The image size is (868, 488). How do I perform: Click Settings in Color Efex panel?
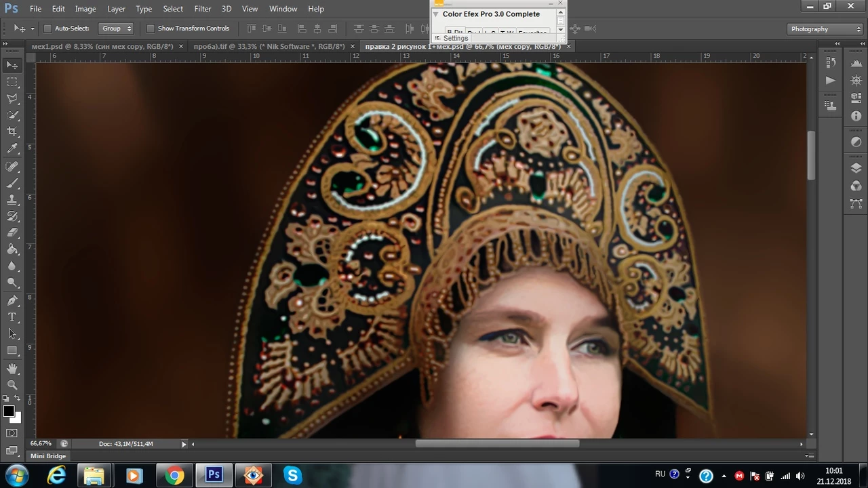pyautogui.click(x=455, y=39)
